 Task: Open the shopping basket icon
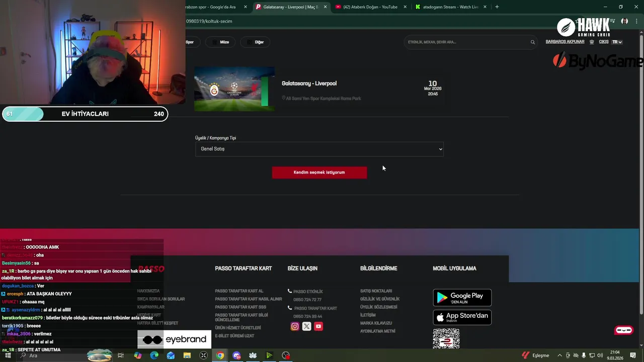click(x=592, y=42)
